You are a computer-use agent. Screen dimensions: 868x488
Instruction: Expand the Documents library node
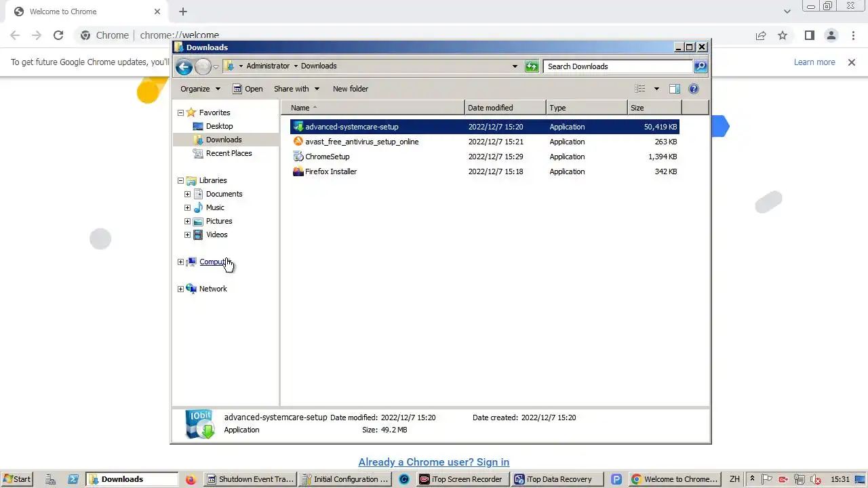pyautogui.click(x=188, y=194)
